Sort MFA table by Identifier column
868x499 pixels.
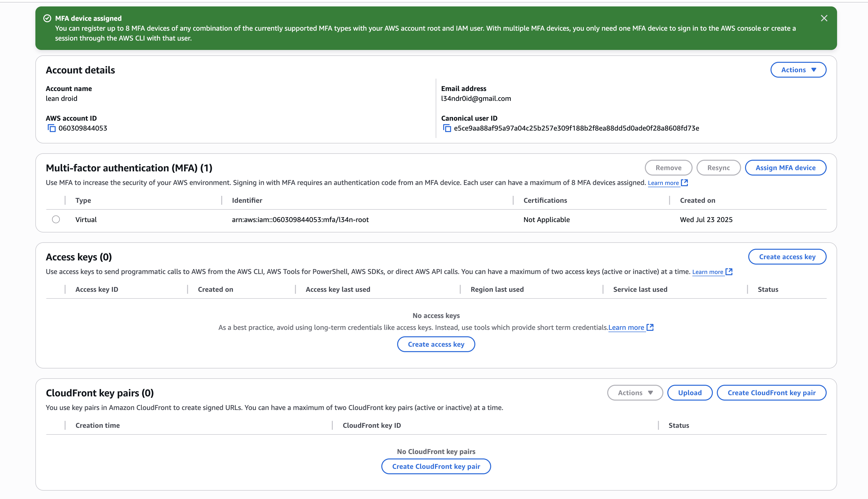[x=247, y=200]
